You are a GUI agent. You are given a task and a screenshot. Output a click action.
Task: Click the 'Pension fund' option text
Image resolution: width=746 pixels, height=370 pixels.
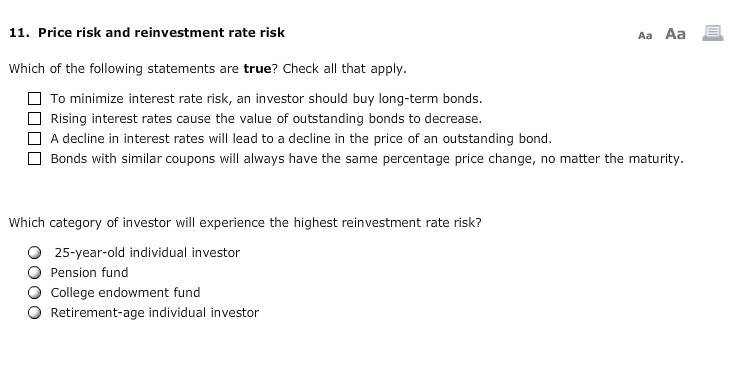(x=89, y=273)
